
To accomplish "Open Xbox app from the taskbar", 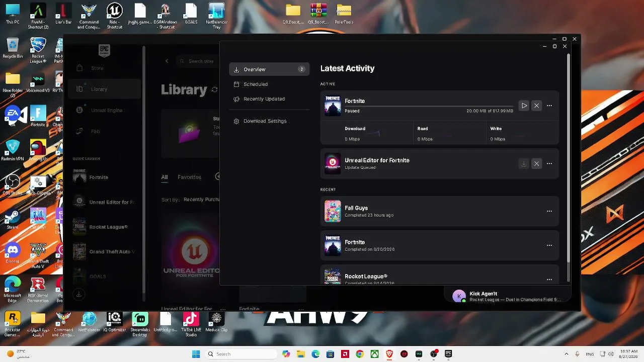I will pyautogui.click(x=375, y=354).
